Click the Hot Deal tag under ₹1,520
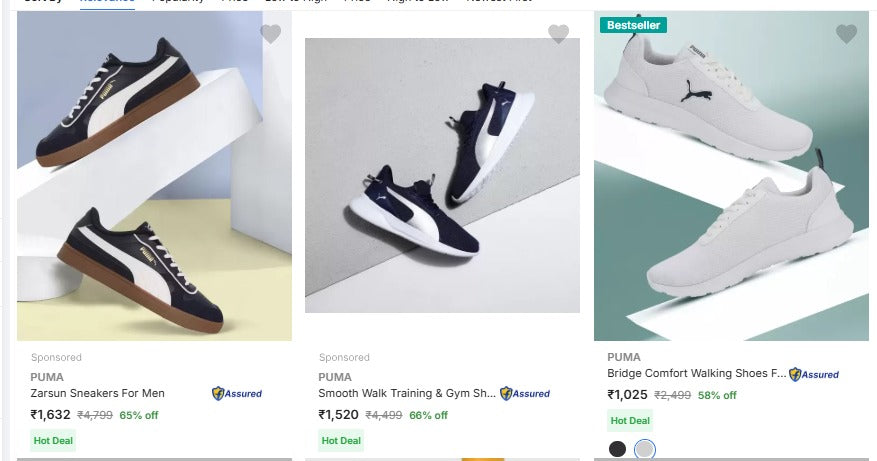The height and width of the screenshot is (461, 877). [x=341, y=440]
